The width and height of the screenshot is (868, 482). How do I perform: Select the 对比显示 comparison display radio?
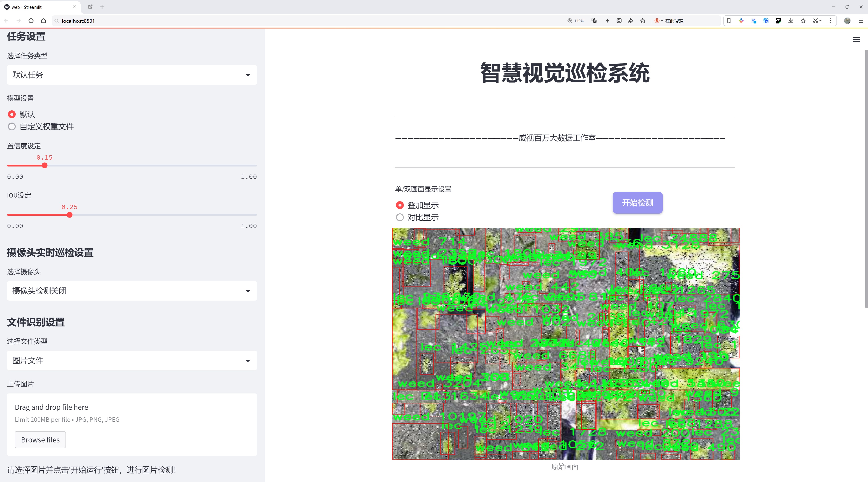[400, 217]
